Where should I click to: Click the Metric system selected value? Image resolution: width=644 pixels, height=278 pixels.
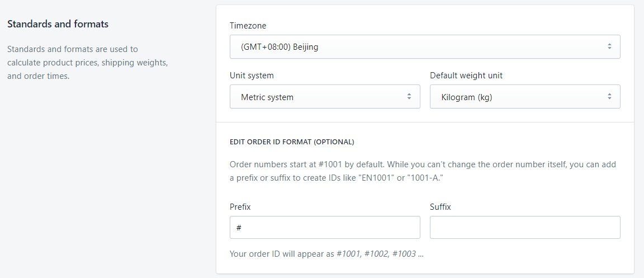click(x=267, y=97)
